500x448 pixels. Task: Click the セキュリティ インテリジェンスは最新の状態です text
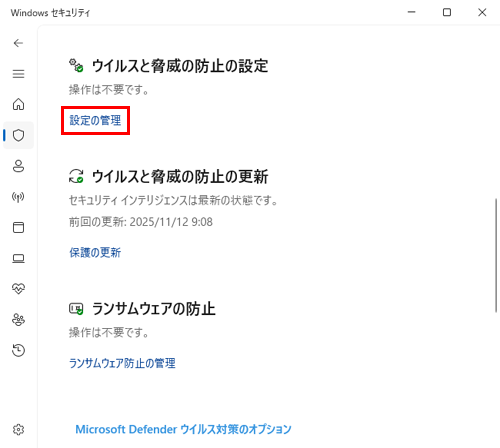tap(173, 200)
